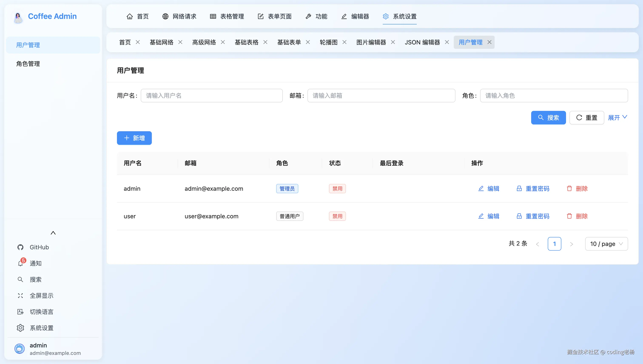Switch language using the 切换语言 icon
Viewport: 643px width, 364px height.
(x=21, y=312)
